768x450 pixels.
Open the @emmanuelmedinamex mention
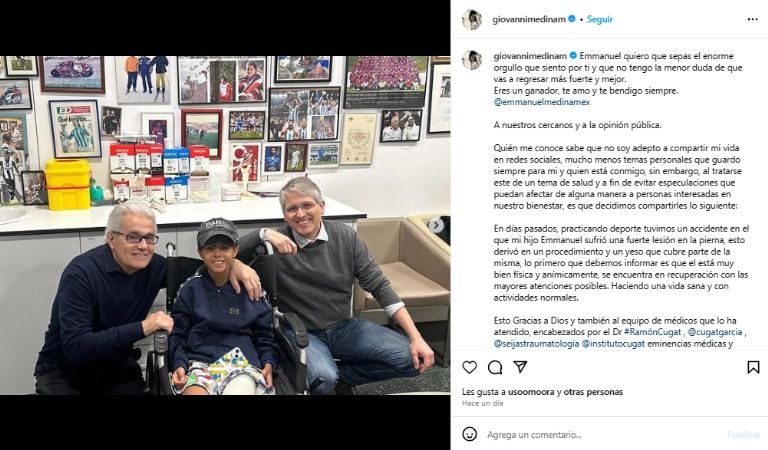[x=542, y=102]
